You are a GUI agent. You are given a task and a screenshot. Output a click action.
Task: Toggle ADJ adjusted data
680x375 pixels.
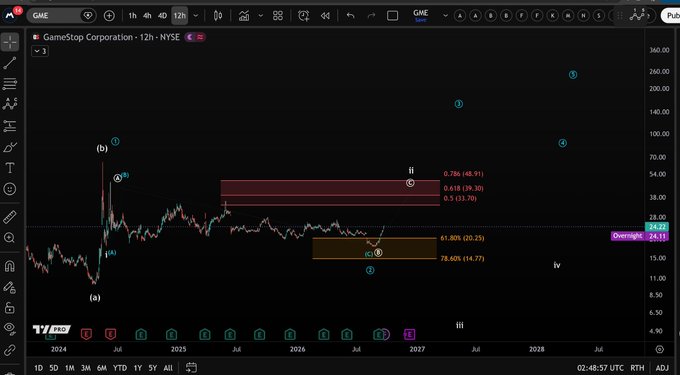click(662, 368)
